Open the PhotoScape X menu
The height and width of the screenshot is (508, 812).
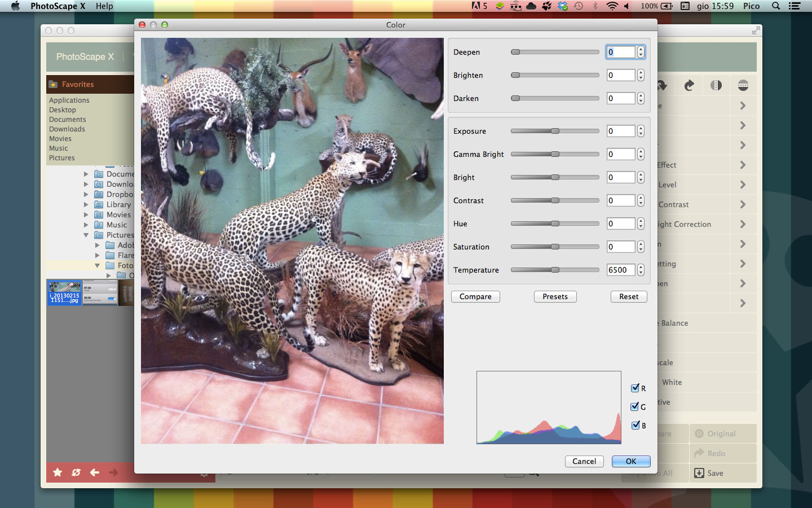tap(58, 6)
